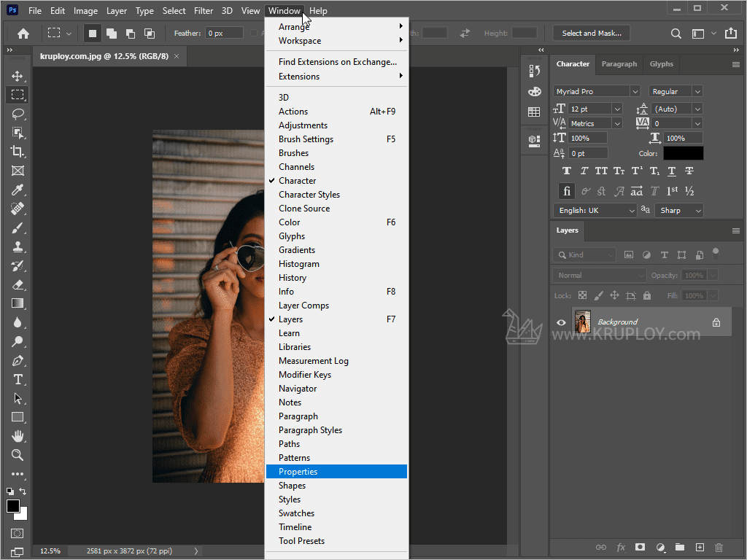747x560 pixels.
Task: Select the Clone Stamp tool
Action: (x=18, y=246)
